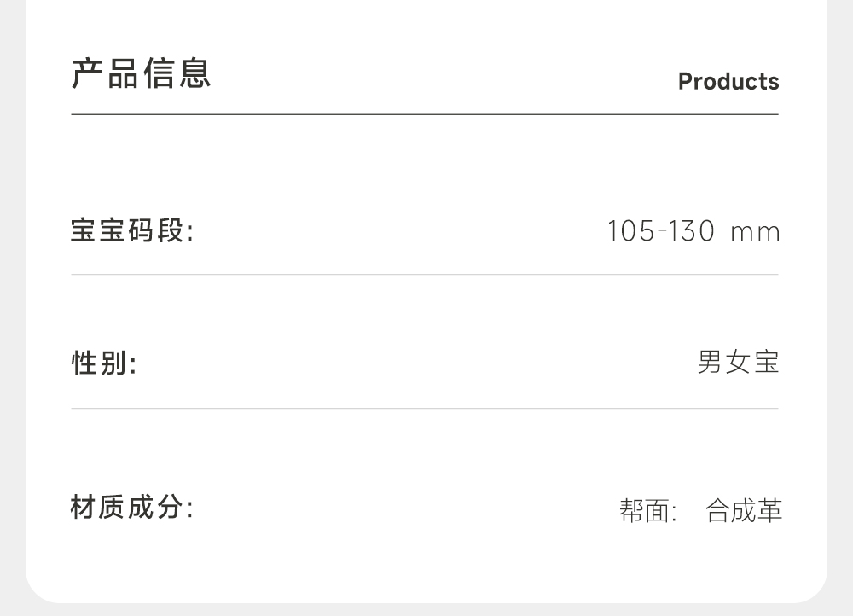Click the mm unit text
Viewport: 853px width, 616px height.
pyautogui.click(x=755, y=233)
